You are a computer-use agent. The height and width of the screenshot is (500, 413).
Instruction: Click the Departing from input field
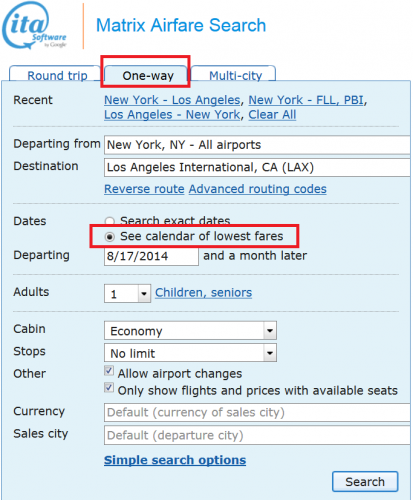[257, 145]
